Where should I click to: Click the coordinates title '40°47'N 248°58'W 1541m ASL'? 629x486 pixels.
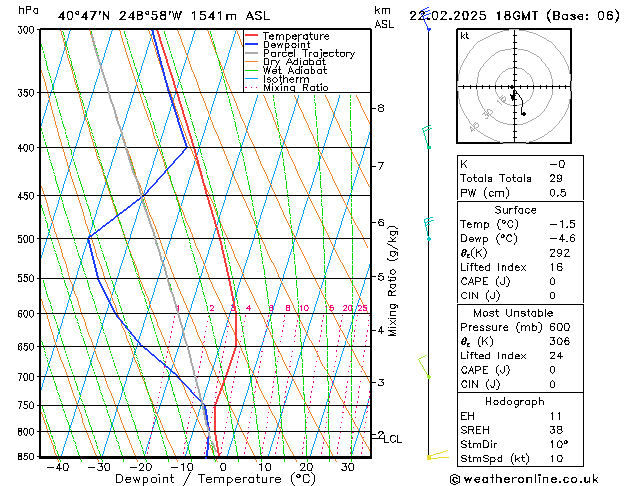pyautogui.click(x=164, y=16)
